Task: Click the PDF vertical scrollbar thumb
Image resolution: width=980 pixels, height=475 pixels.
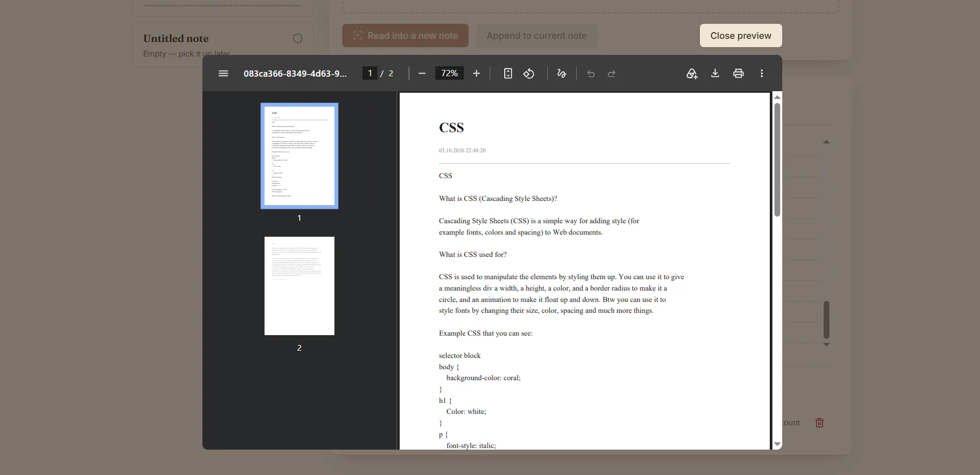Action: click(777, 160)
